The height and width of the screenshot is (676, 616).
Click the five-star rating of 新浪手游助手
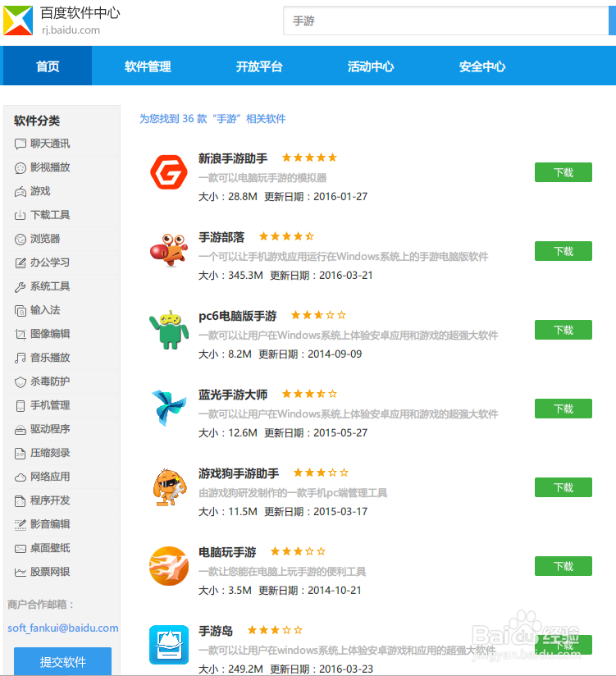(309, 158)
